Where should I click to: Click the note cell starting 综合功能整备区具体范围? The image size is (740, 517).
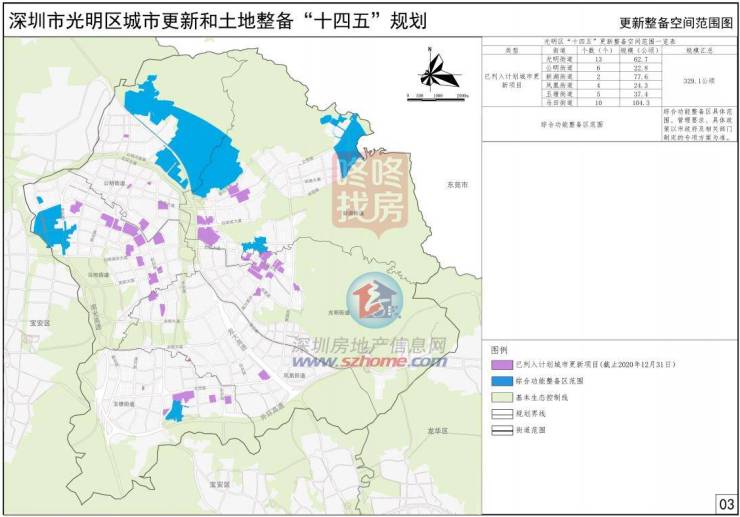tap(698, 125)
